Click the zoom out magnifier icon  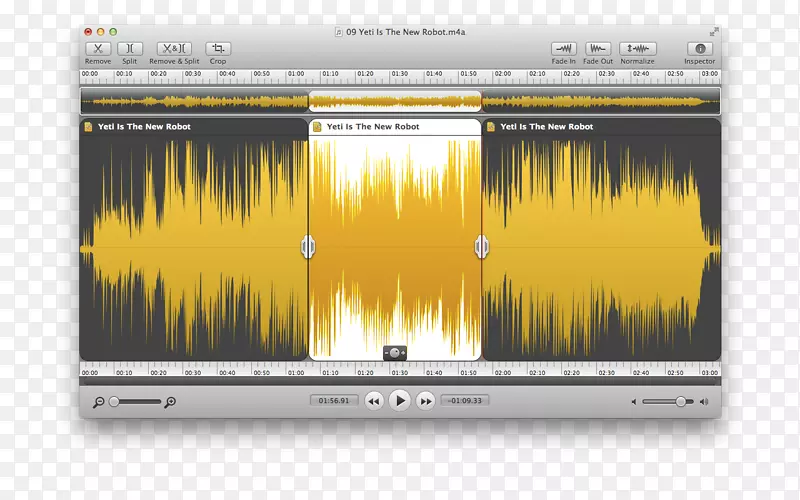(98, 402)
